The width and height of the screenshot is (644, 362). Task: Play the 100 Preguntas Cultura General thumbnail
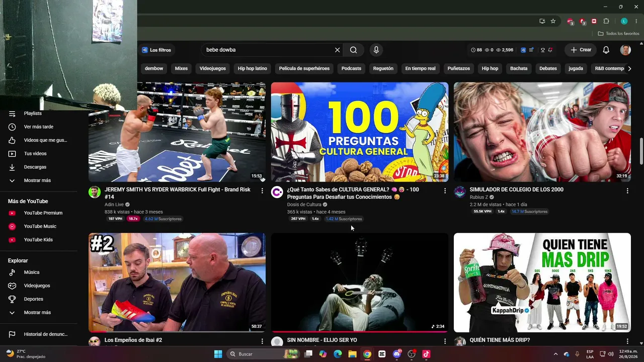click(x=360, y=132)
